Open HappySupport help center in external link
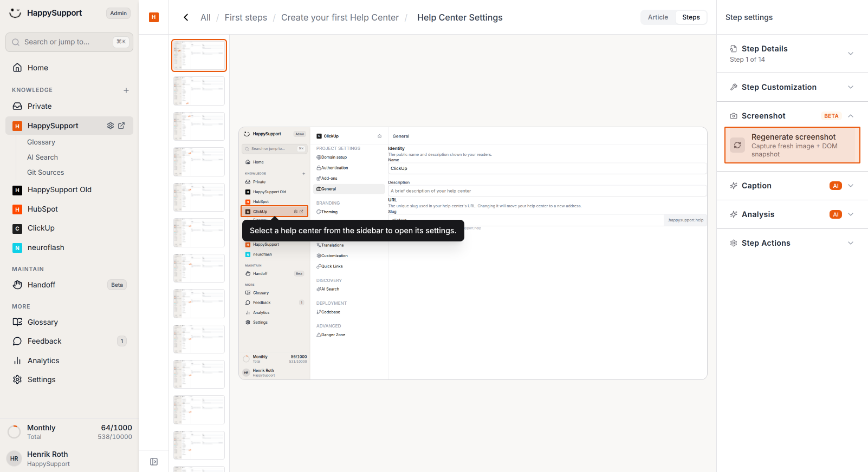This screenshot has width=868, height=472. click(121, 126)
